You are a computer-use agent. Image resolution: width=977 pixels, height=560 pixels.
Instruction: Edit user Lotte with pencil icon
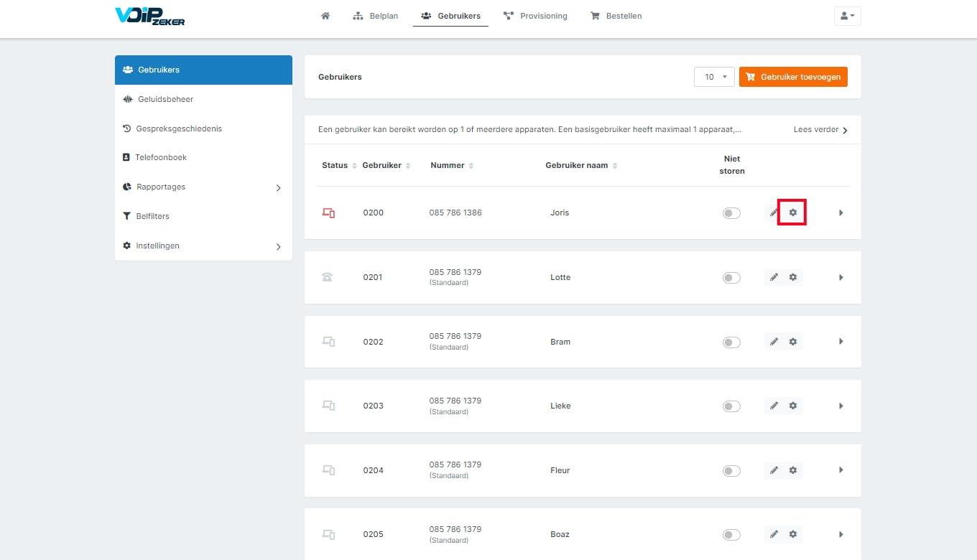(x=774, y=277)
